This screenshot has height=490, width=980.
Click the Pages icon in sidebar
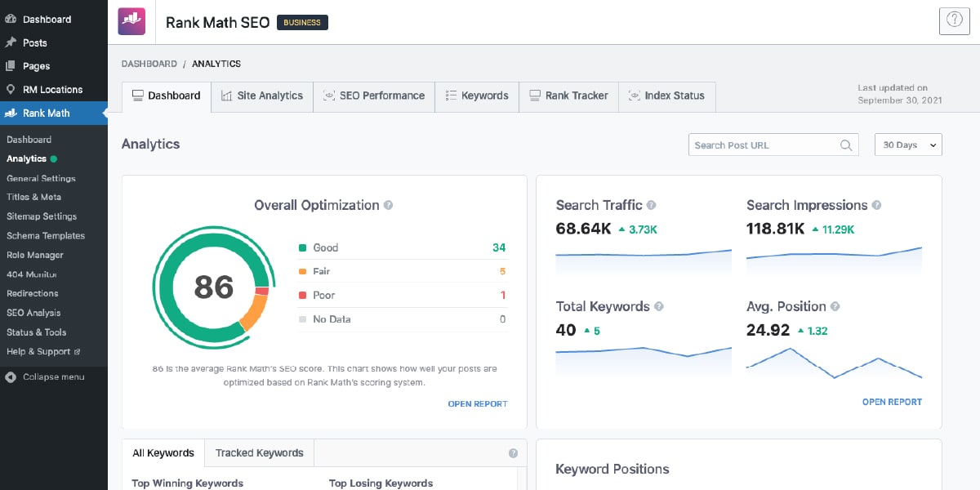coord(11,66)
